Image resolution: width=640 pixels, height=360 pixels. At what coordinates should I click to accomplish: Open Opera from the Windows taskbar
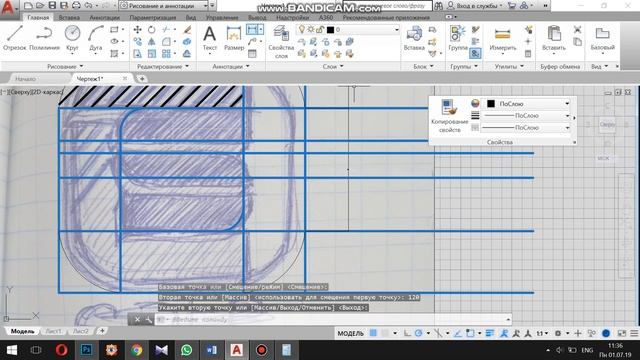(62, 350)
